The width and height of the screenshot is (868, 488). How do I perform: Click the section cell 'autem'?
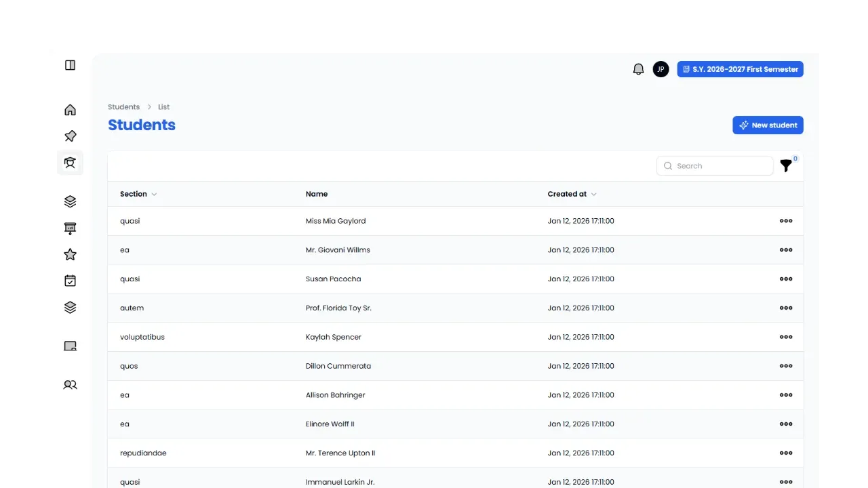click(132, 308)
